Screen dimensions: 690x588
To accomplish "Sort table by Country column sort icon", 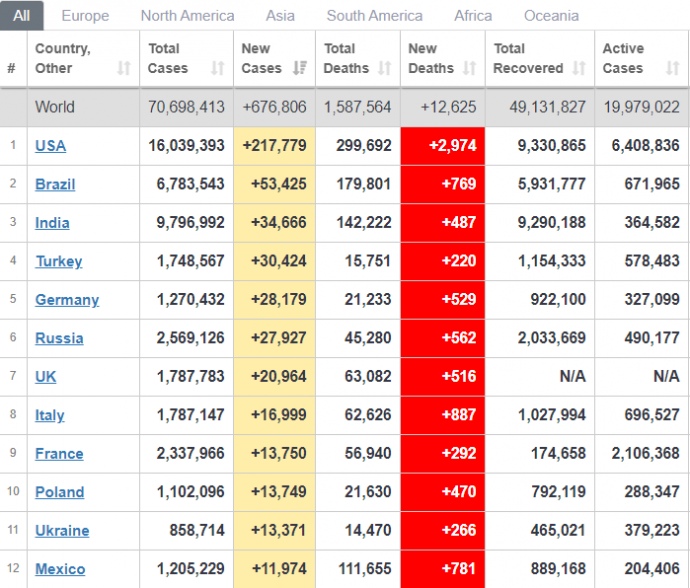I will point(124,68).
